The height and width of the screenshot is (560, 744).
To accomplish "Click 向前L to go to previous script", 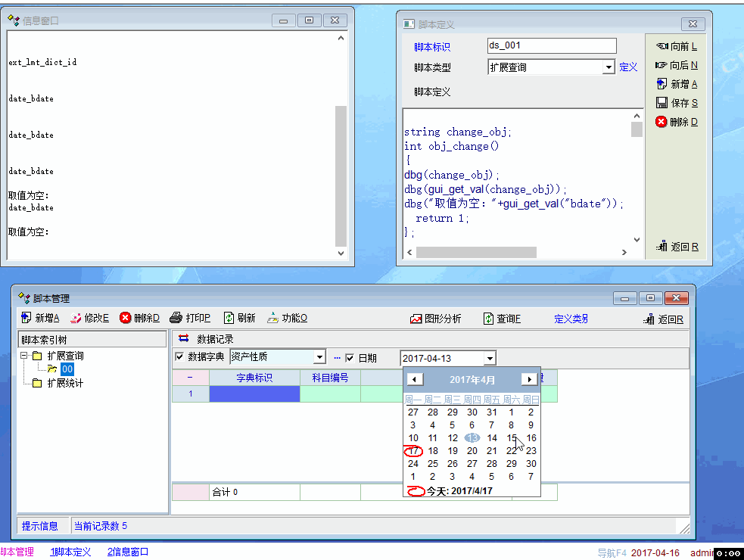I will point(662,46).
